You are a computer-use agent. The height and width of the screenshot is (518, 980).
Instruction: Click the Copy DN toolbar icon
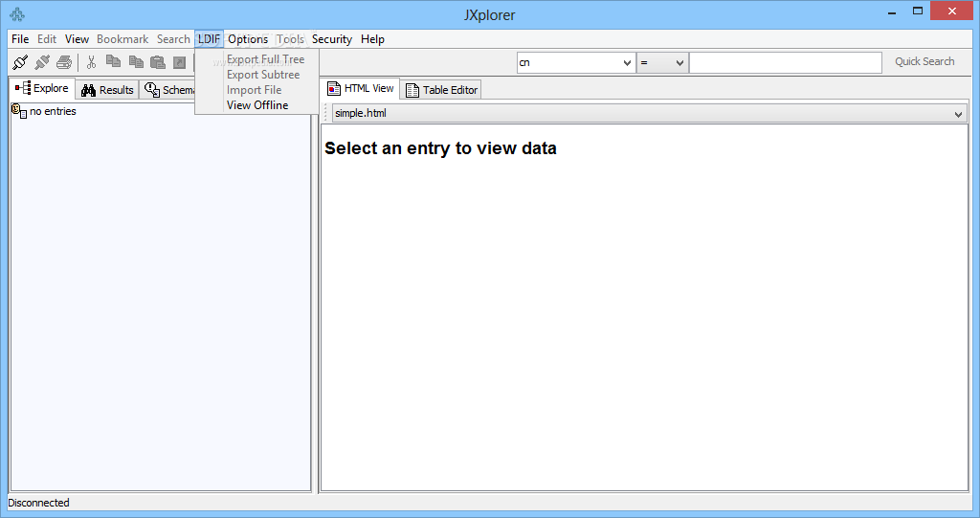tap(136, 61)
